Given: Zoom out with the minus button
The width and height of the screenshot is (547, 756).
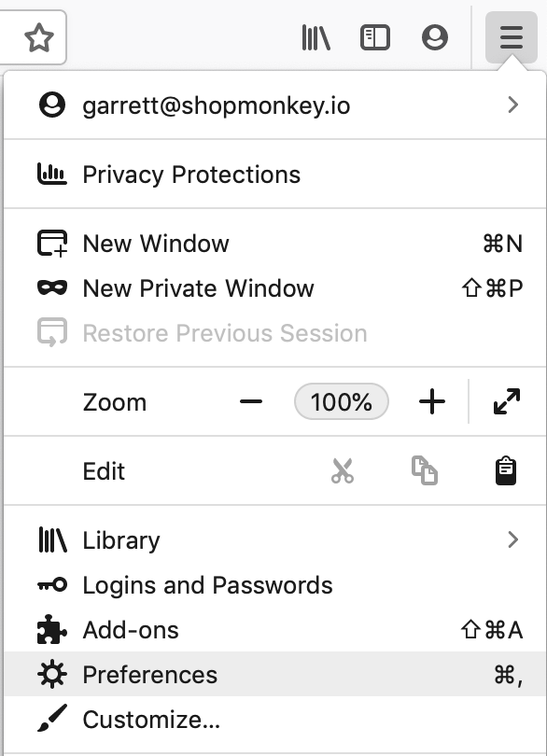Looking at the screenshot, I should point(251,401).
